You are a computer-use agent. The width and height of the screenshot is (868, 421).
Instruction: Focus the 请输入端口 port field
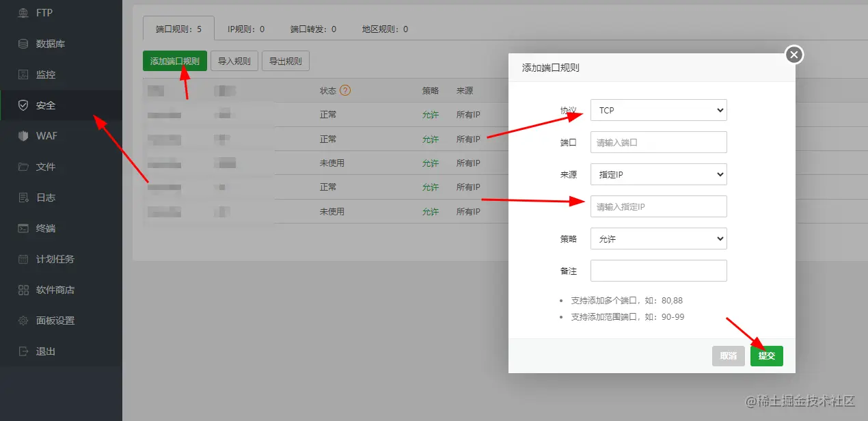pos(659,142)
